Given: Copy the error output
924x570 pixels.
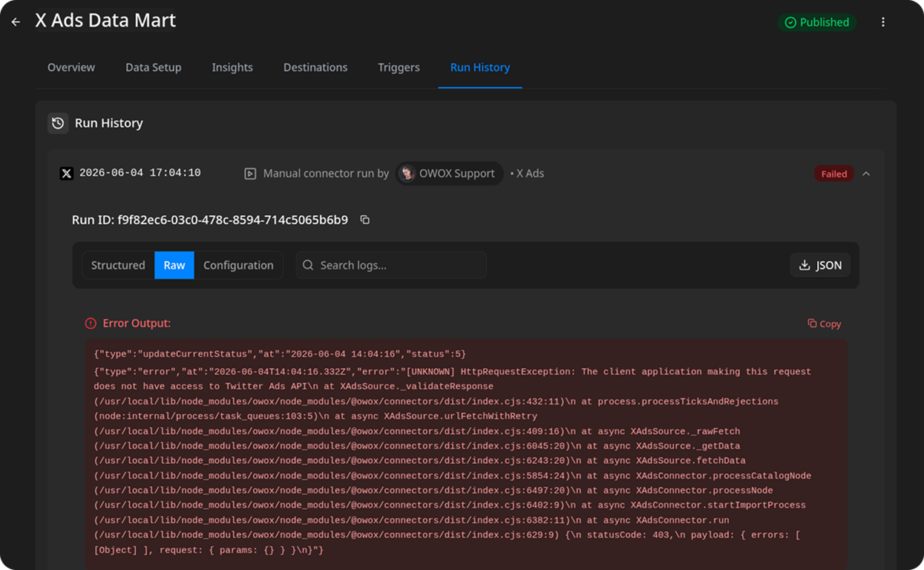Looking at the screenshot, I should [x=825, y=324].
